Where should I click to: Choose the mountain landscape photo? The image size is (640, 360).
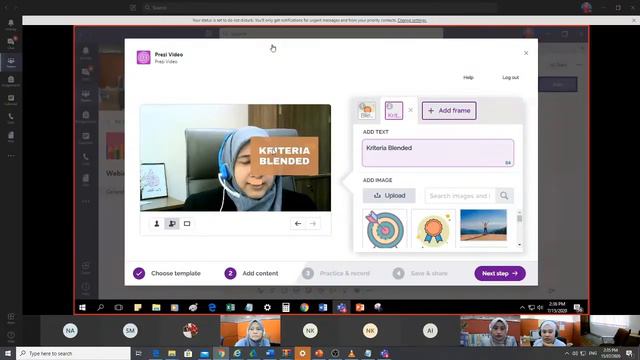(483, 225)
